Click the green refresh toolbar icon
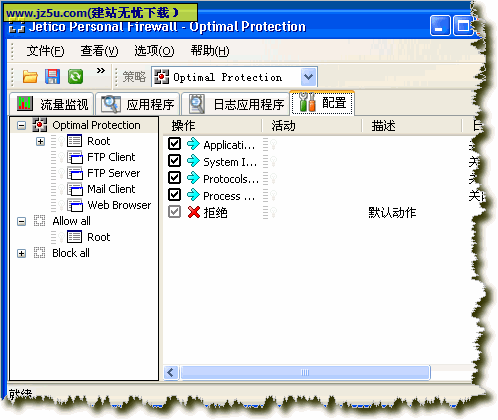Image resolution: width=498 pixels, height=420 pixels. [75, 77]
